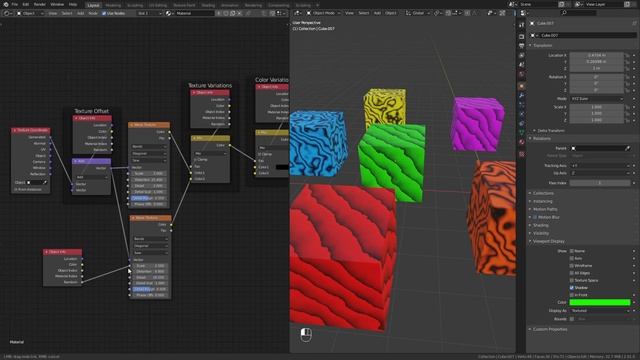This screenshot has height=360, width=640.
Task: Disable the Shadow checkbox
Action: (571, 288)
